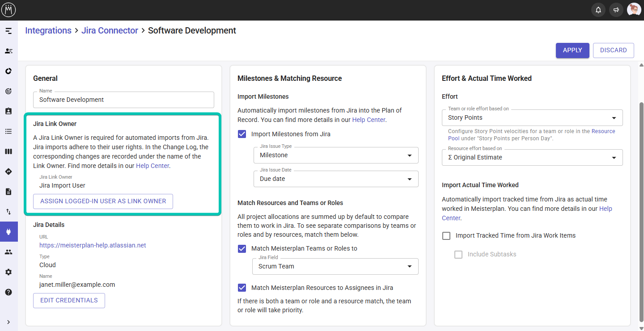Image resolution: width=644 pixels, height=331 pixels.
Task: Open the announcements megaphone icon
Action: point(616,10)
